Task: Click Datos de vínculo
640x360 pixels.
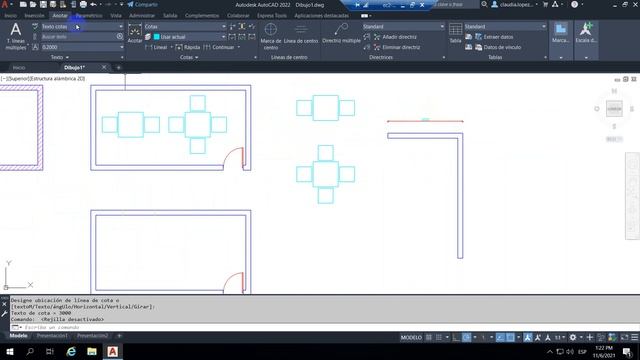Action: click(x=498, y=47)
